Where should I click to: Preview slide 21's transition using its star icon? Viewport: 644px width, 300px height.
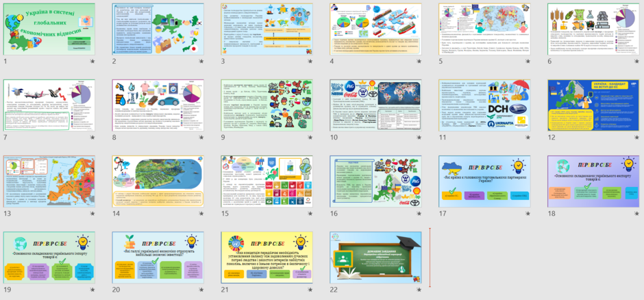pos(310,290)
